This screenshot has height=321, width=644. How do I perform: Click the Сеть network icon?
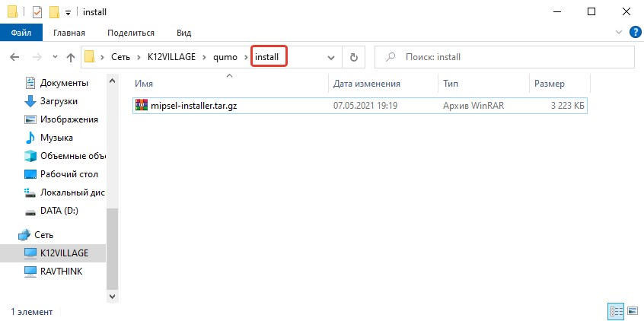coord(24,235)
